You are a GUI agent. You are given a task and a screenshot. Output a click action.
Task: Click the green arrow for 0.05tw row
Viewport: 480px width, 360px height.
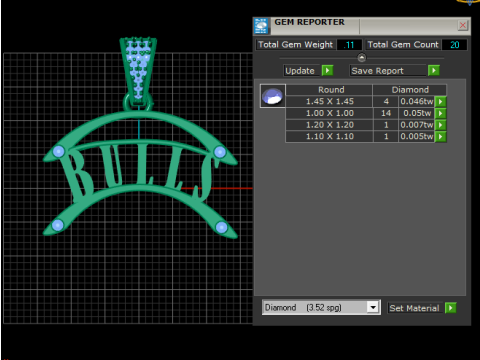coord(441,113)
